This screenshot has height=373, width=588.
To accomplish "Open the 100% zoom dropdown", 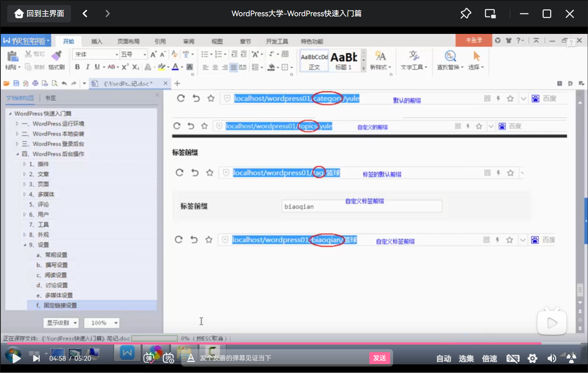I will tap(102, 323).
